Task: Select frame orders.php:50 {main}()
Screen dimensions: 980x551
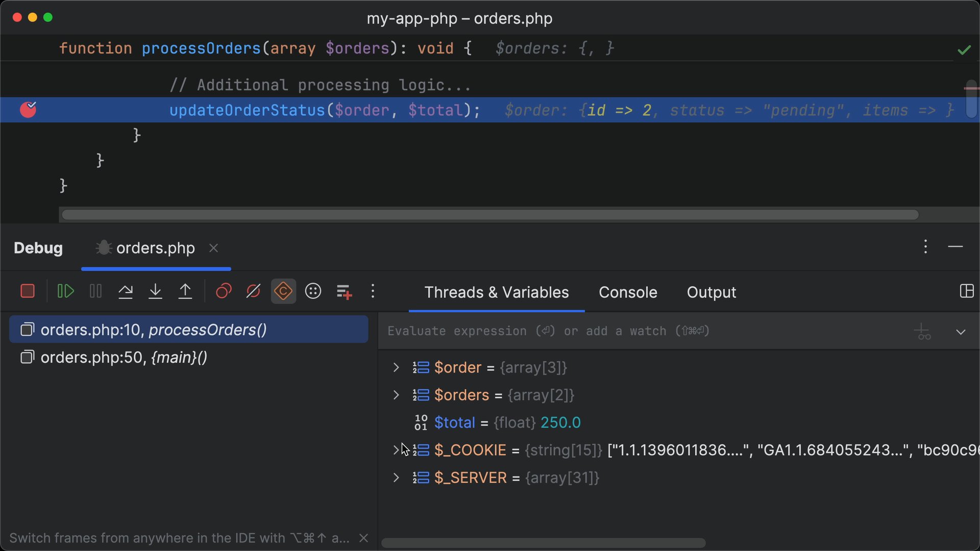Action: [189, 357]
